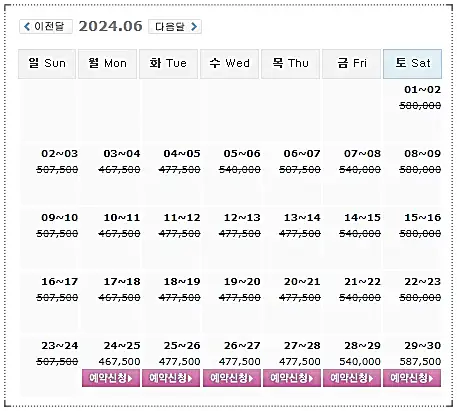Go to next month with 다음달 button
This screenshot has height=411, width=457.
(175, 26)
